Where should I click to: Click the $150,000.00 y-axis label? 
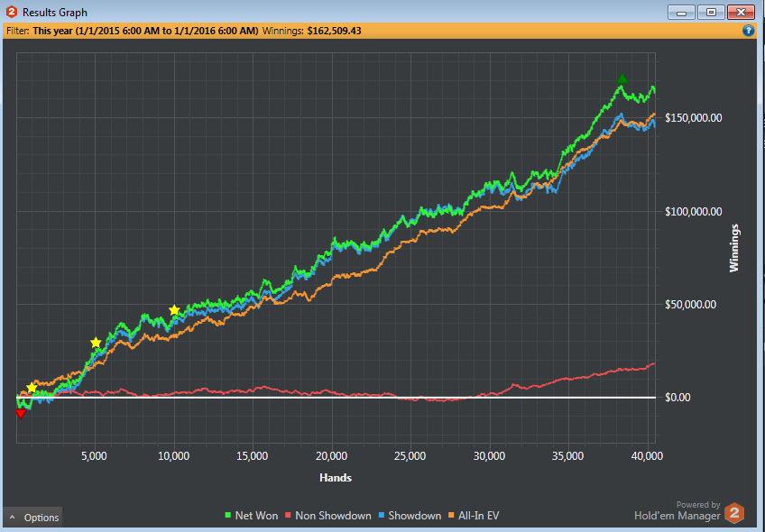[x=690, y=118]
